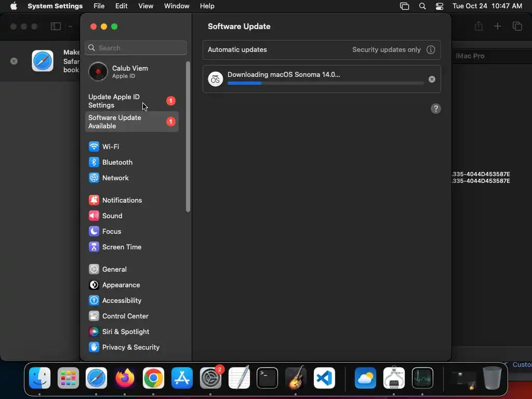Open Spotlight search in menu bar
The width and height of the screenshot is (532, 399).
point(422,6)
